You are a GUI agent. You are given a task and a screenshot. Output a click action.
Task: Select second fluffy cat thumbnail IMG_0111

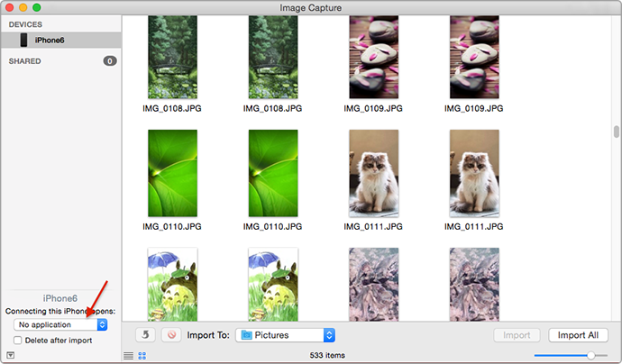(x=474, y=173)
